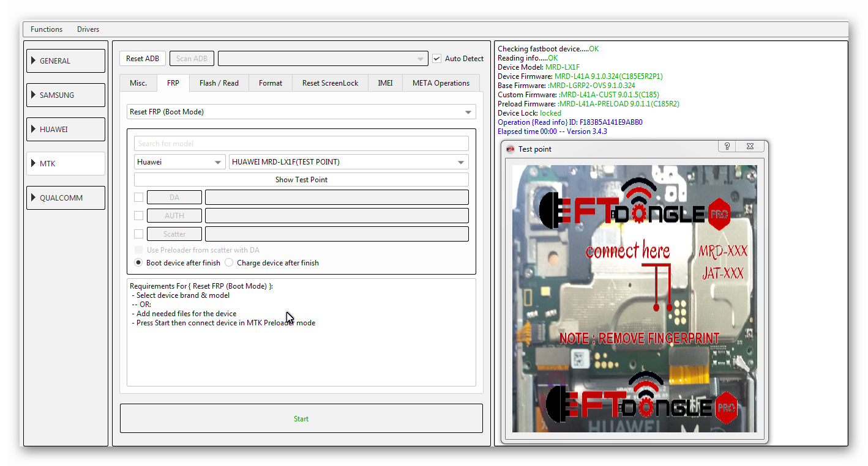Select the MTK sidebar section
This screenshot has width=868, height=466.
coord(66,164)
